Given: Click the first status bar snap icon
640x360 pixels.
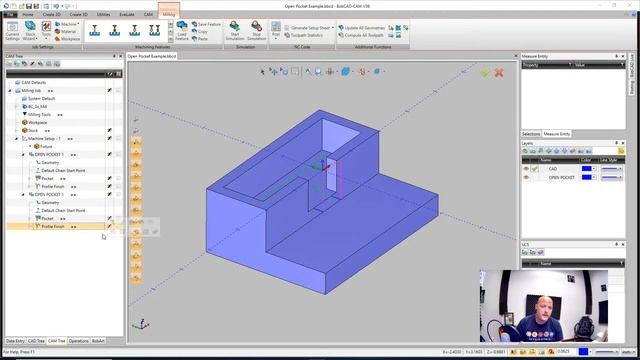Looking at the screenshot, I should click(x=513, y=351).
